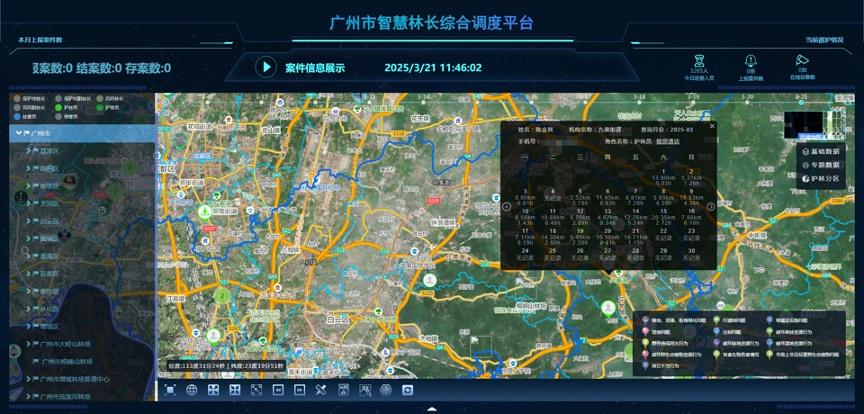Click 今日巡护人员 people icon at top right
This screenshot has height=414, width=864.
699,60
